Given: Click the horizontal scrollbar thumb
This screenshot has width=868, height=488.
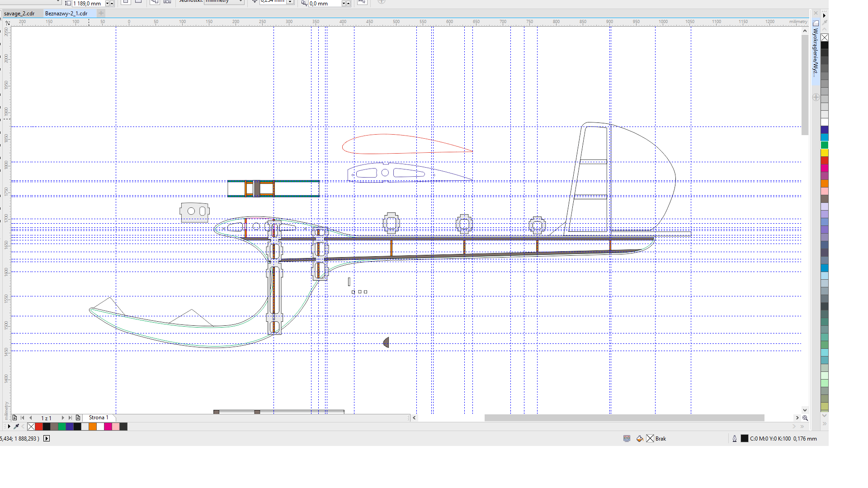Looking at the screenshot, I should pos(624,418).
